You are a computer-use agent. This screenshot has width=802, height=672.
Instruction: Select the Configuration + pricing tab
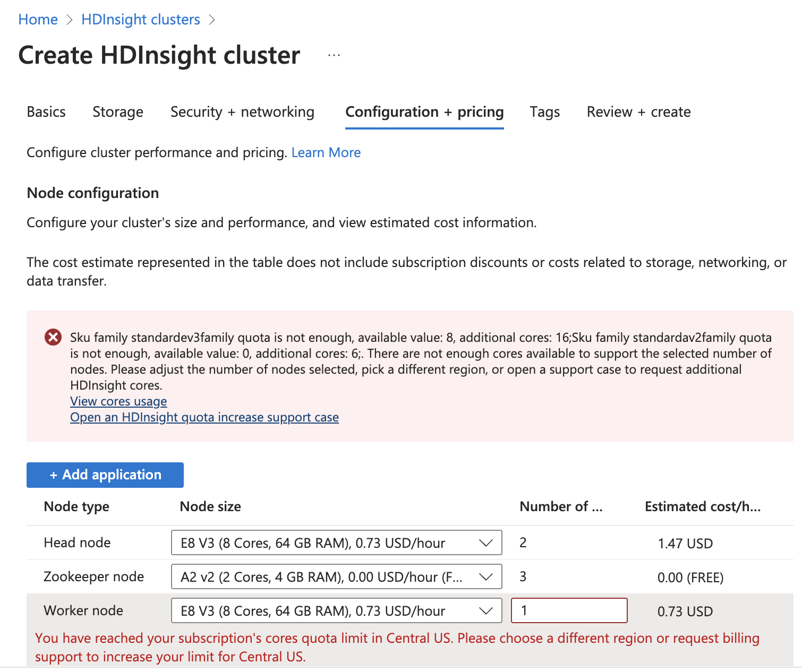(x=424, y=112)
